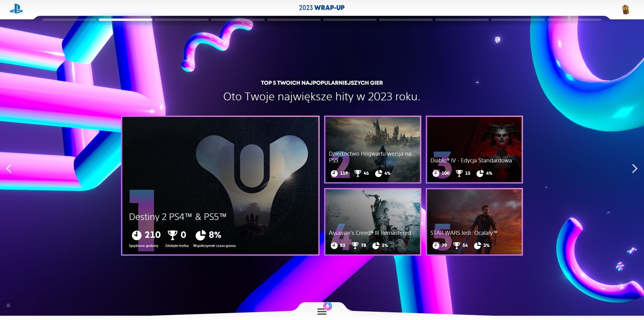Click Assassin's Creed clock icon beside 83
The width and height of the screenshot is (644, 320).
tap(334, 246)
